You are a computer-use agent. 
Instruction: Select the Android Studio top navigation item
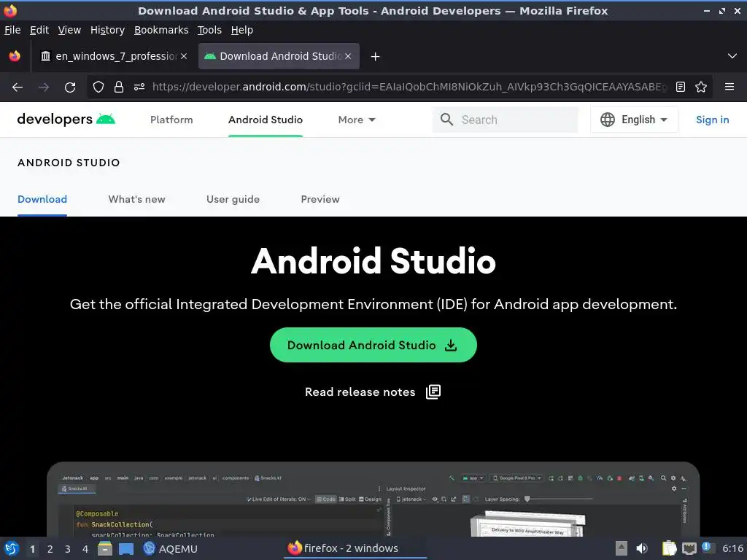(x=266, y=120)
